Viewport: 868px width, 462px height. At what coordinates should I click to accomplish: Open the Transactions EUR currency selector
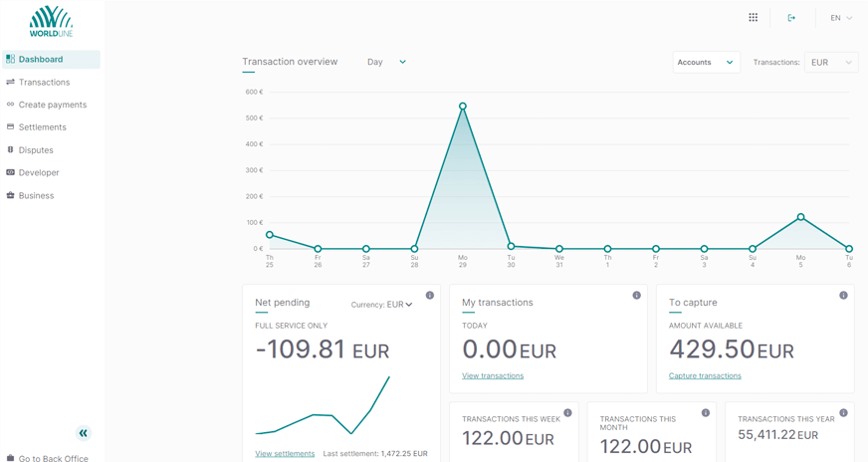[x=831, y=63]
